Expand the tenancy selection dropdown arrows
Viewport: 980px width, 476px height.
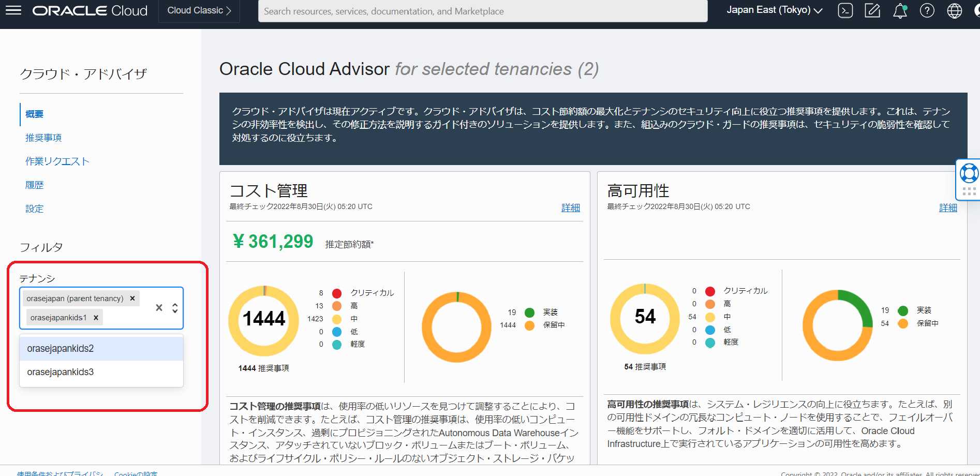coord(174,307)
